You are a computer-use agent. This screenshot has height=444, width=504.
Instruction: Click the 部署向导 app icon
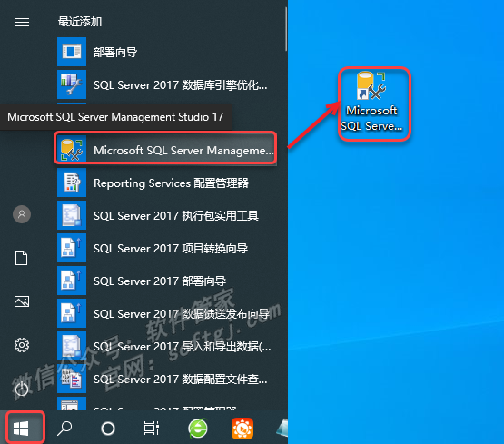[72, 52]
